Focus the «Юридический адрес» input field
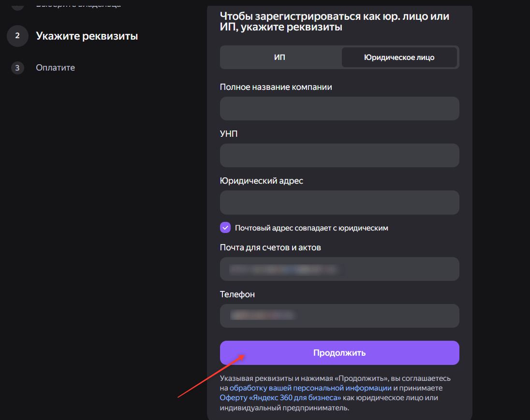Image resolution: width=530 pixels, height=420 pixels. coord(339,202)
